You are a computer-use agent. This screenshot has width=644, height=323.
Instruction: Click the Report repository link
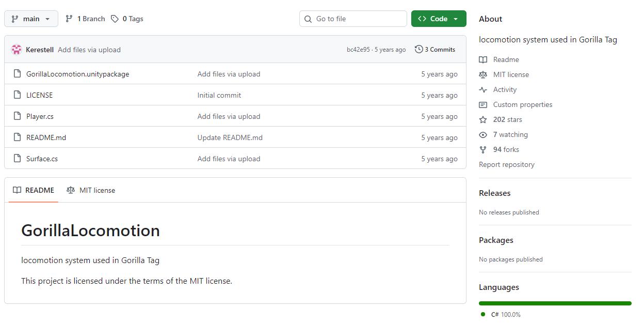[506, 164]
